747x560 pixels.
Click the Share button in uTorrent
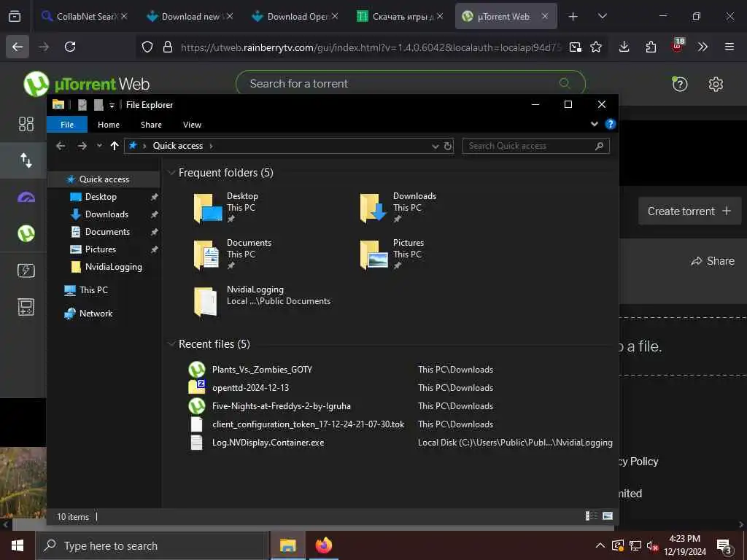(713, 261)
